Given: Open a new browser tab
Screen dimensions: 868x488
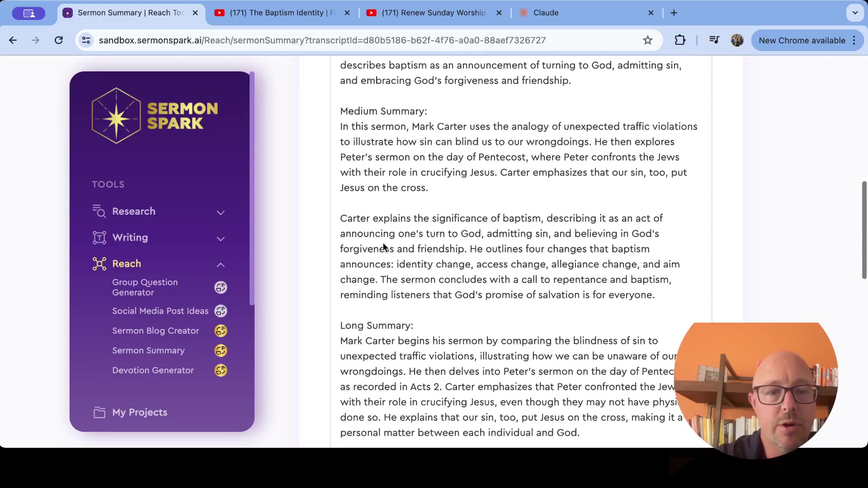Looking at the screenshot, I should coord(674,13).
